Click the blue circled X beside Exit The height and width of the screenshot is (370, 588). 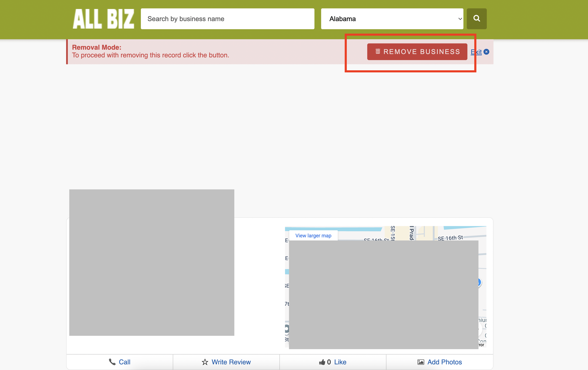tap(486, 52)
